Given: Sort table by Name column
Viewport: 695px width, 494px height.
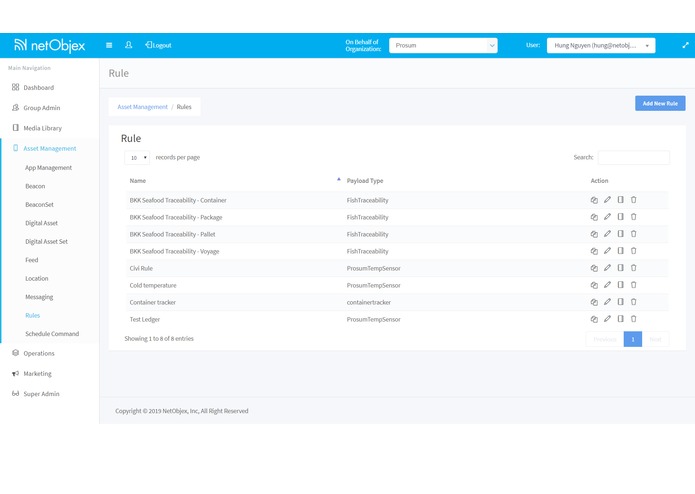Looking at the screenshot, I should (234, 181).
